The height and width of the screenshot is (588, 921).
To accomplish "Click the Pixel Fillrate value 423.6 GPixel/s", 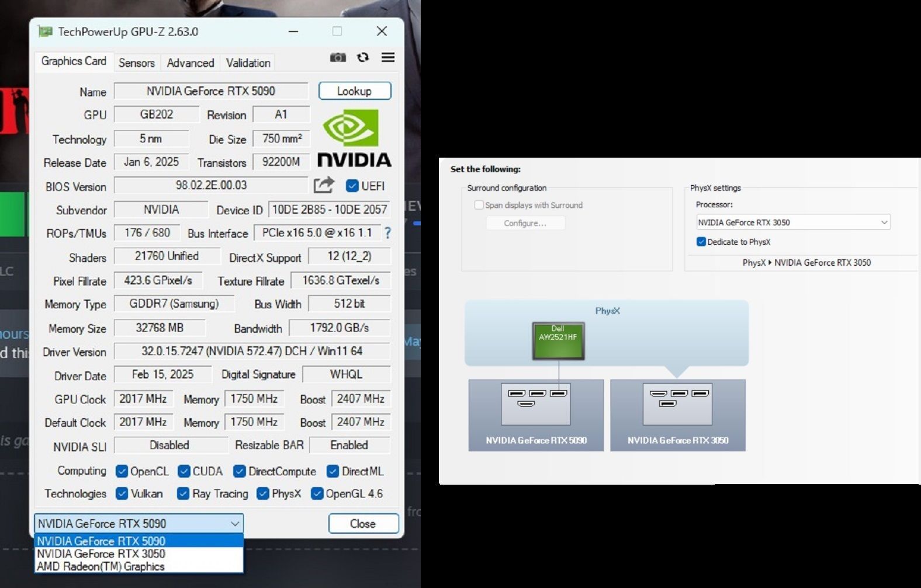I will point(158,280).
